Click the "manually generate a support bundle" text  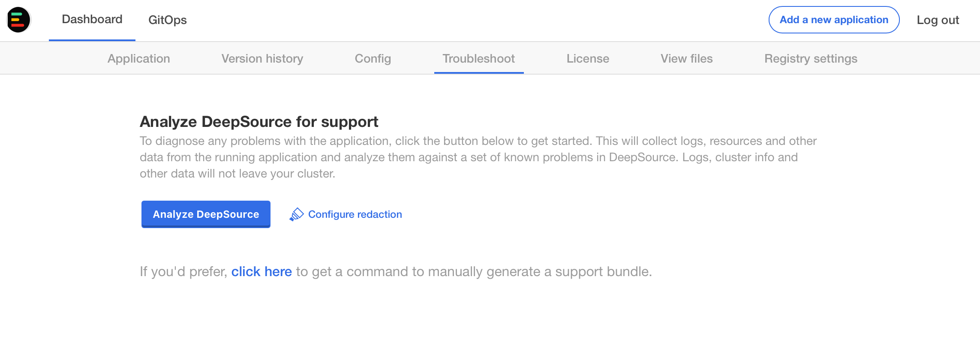tap(539, 272)
